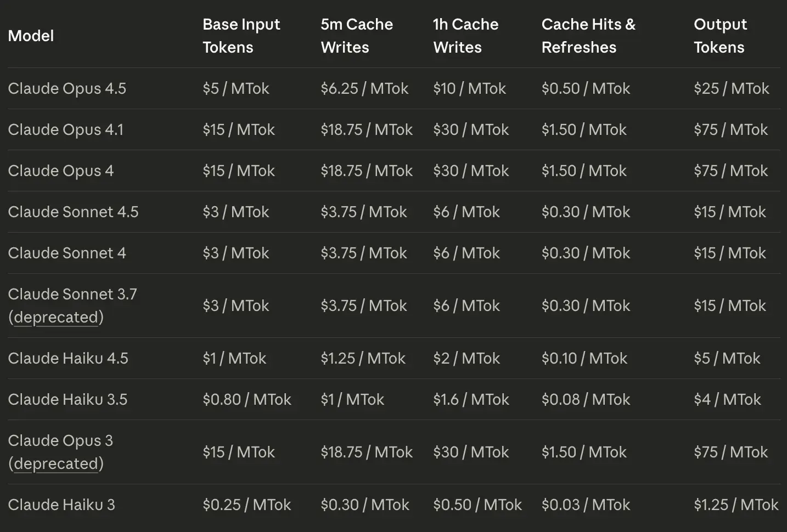Click the Claude Haiku 3 model name

[61, 505]
